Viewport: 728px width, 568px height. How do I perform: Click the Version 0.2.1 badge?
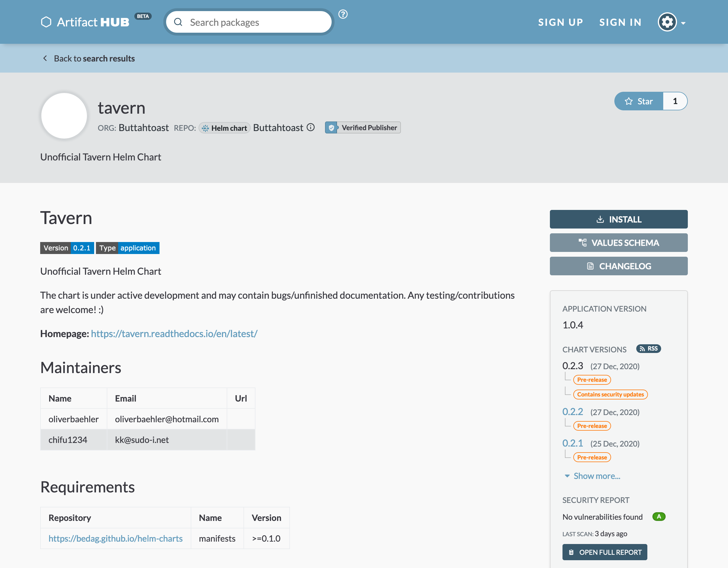click(x=67, y=248)
